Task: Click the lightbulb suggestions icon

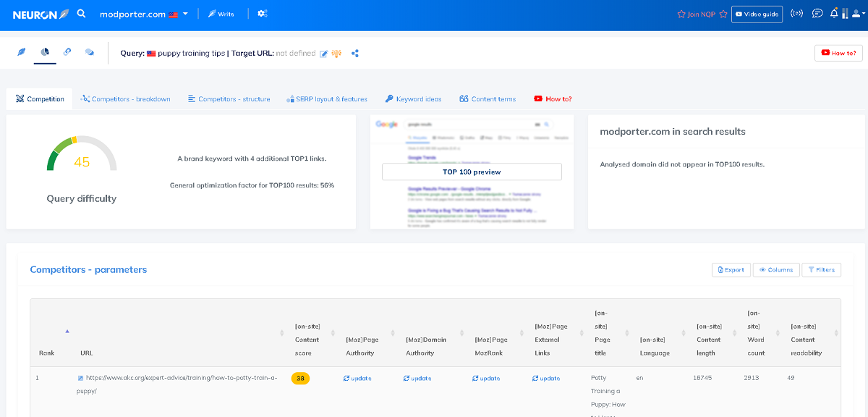Action: tap(336, 54)
